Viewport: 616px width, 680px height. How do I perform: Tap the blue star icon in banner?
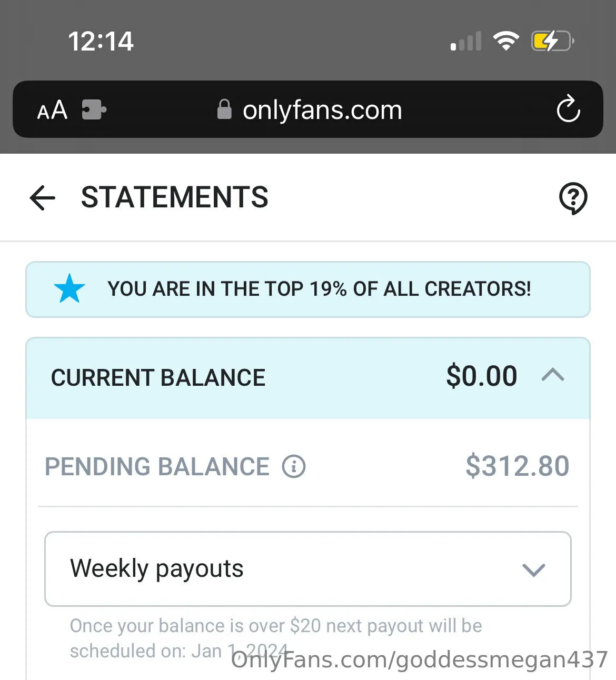point(69,289)
